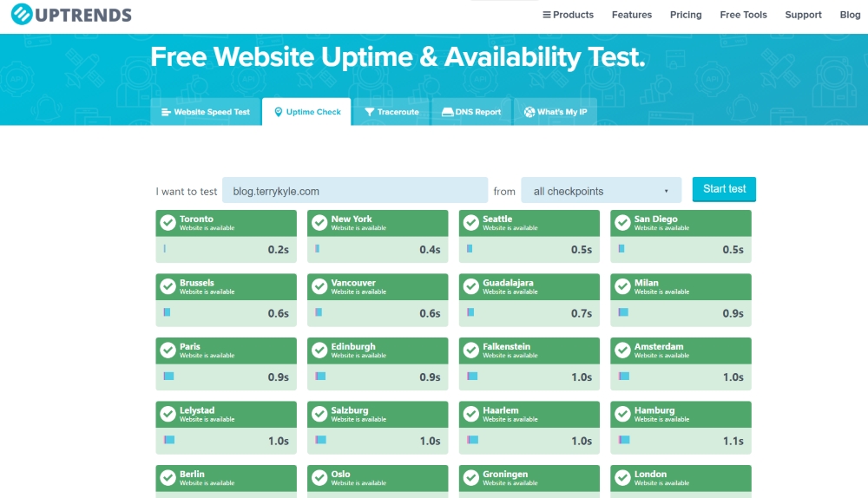The image size is (868, 498).
Task: Click the Uptrends logo icon
Action: click(x=23, y=15)
